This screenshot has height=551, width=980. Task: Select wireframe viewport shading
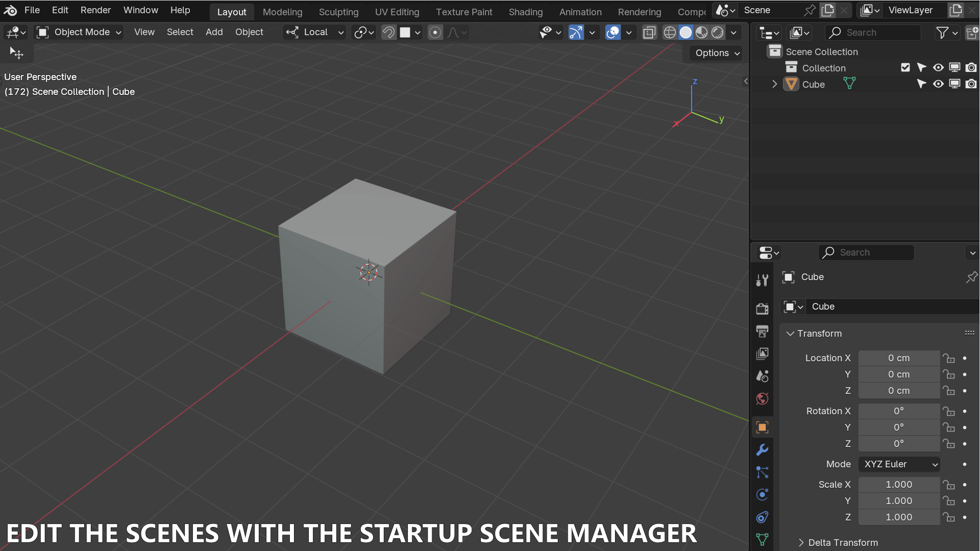(670, 32)
